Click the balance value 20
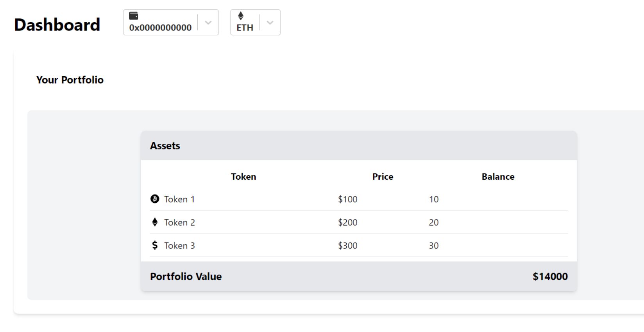Screen dimensions: 644x332 click(434, 222)
